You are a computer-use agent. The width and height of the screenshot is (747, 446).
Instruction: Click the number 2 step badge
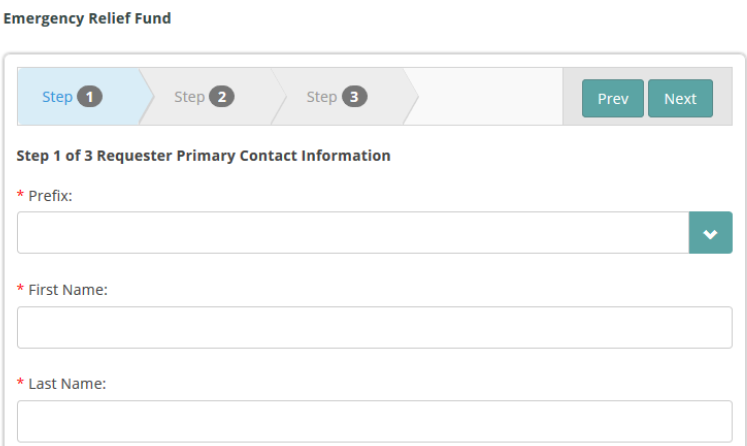(222, 97)
